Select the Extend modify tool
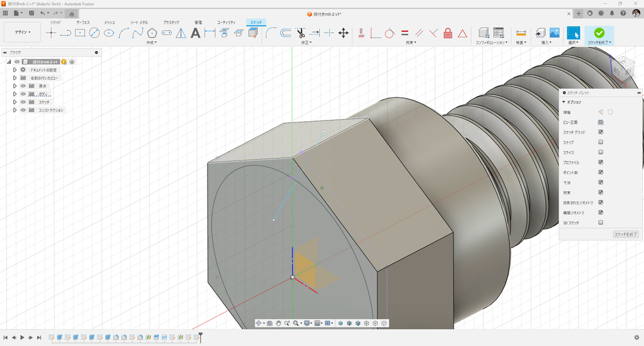Image resolution: width=644 pixels, height=346 pixels. [x=315, y=34]
